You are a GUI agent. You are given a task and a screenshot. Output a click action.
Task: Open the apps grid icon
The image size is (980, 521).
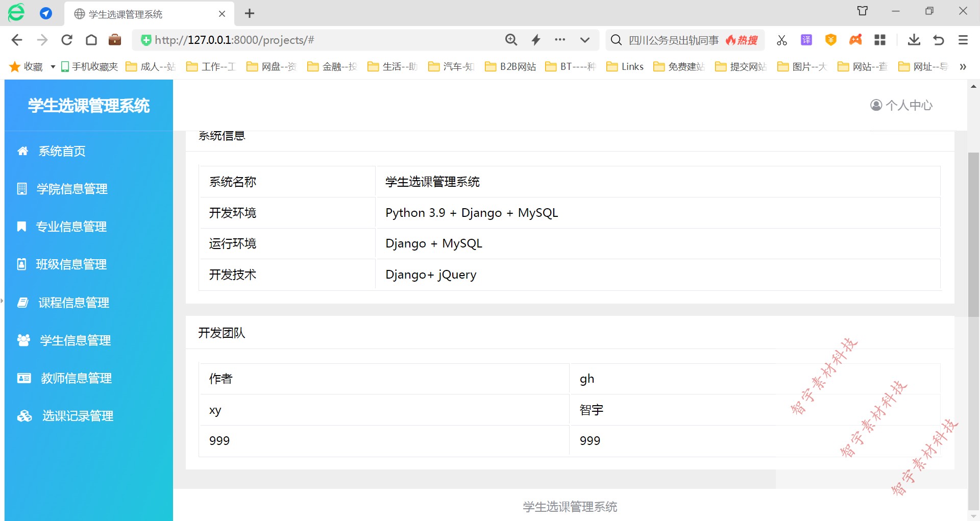pos(880,40)
